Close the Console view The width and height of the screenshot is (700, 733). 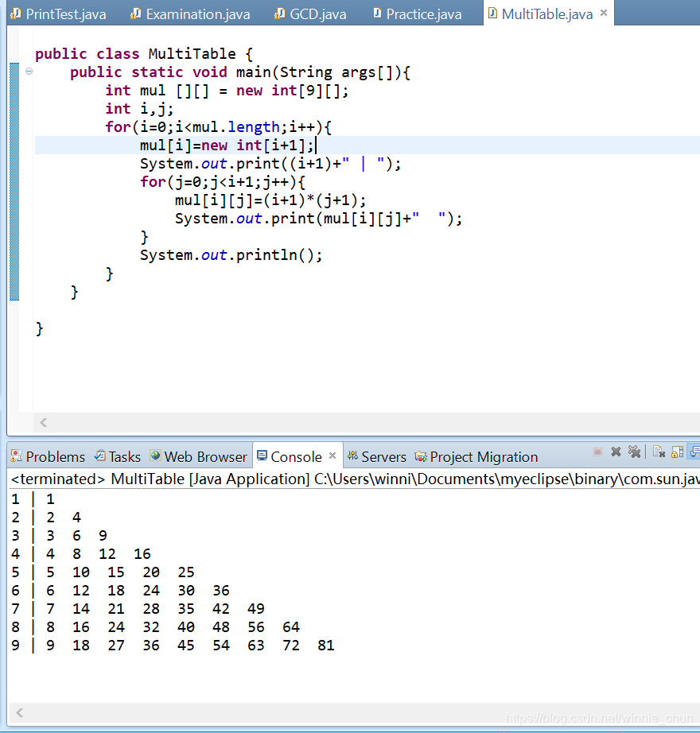[x=332, y=456]
